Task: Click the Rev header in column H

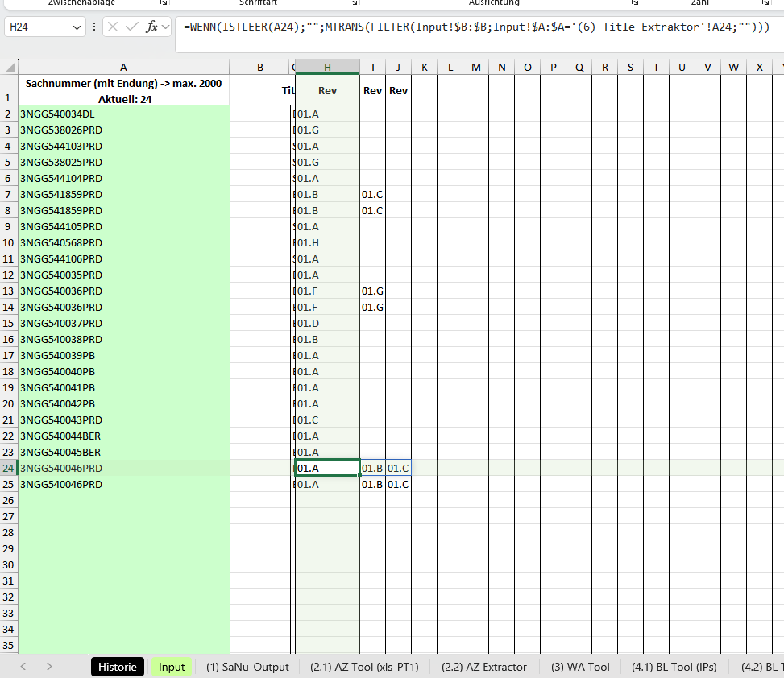Action: coord(327,90)
